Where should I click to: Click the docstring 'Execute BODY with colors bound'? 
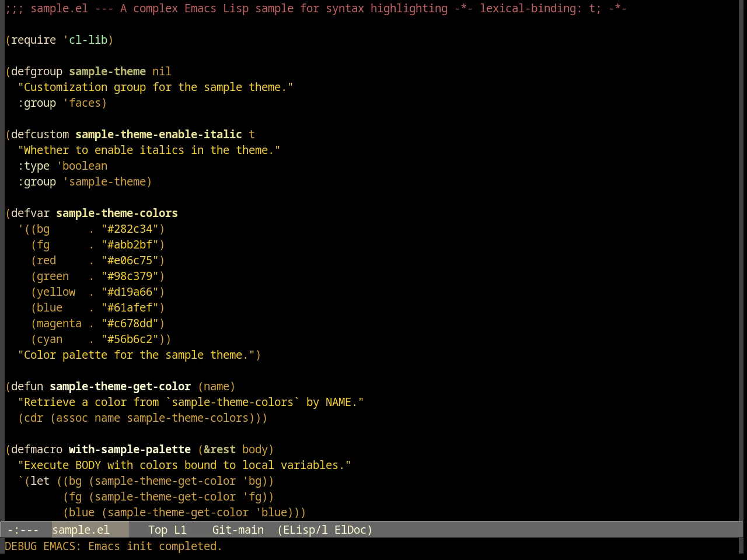pyautogui.click(x=184, y=465)
